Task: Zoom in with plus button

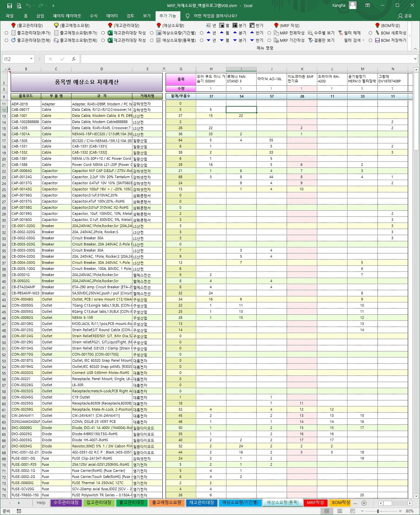Action: (400, 511)
